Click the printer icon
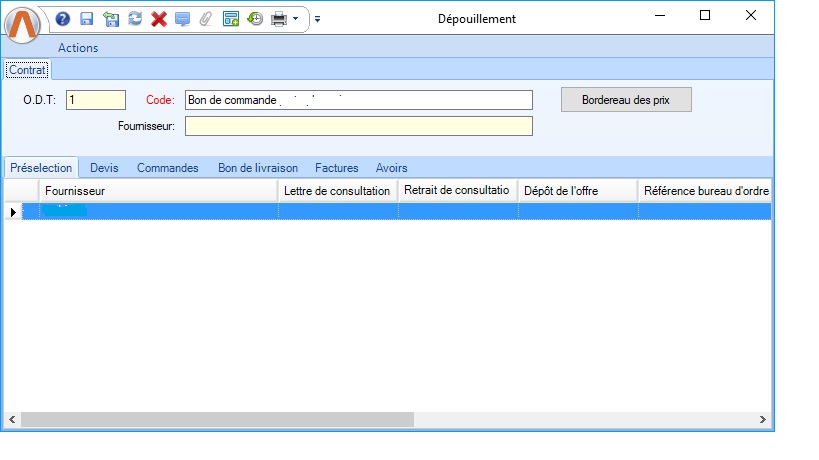Image resolution: width=819 pixels, height=460 pixels. point(279,18)
